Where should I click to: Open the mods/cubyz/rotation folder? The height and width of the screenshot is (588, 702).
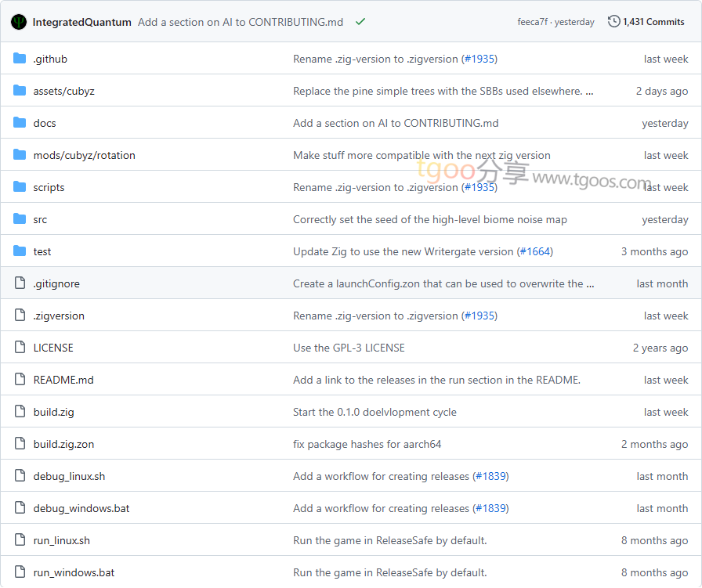click(84, 155)
